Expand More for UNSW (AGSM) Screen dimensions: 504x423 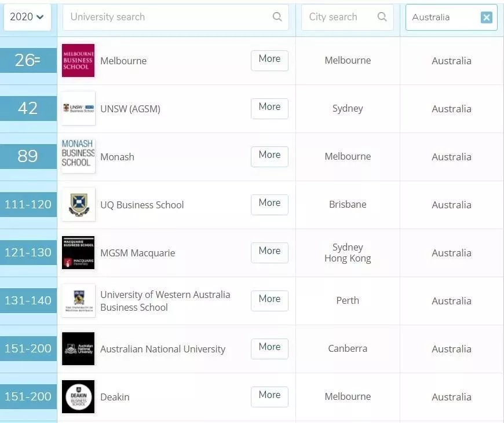point(269,108)
